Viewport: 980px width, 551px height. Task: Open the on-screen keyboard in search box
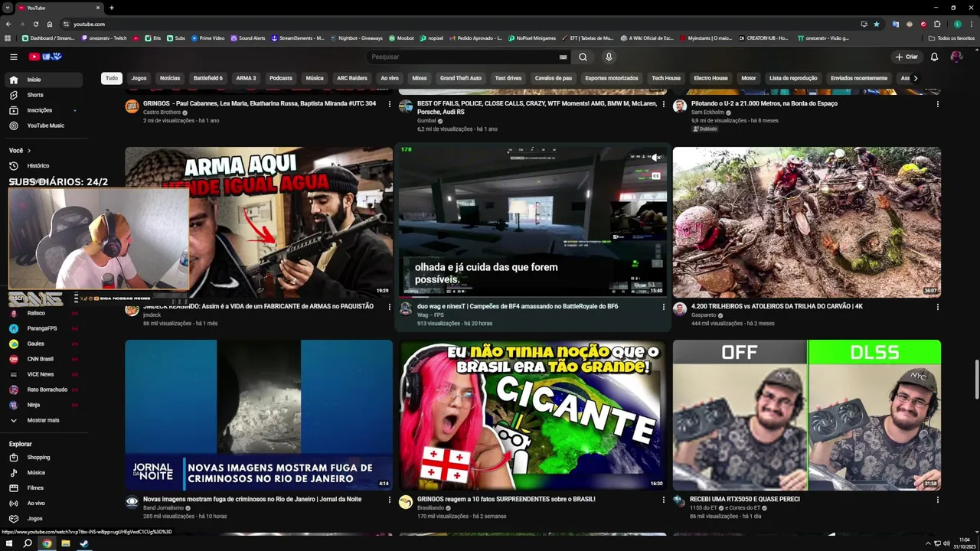(x=563, y=57)
